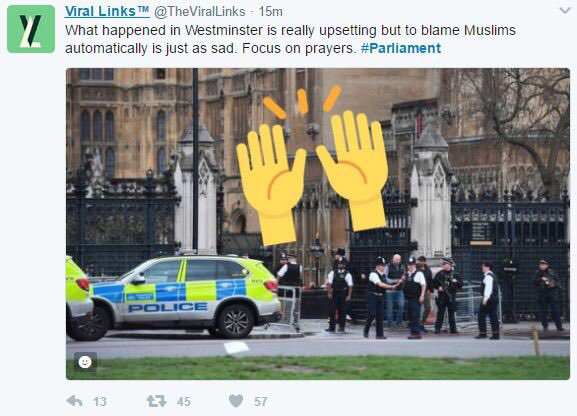Click the tweet text about Westminster
Screen dimensions: 577x416
click(290, 39)
